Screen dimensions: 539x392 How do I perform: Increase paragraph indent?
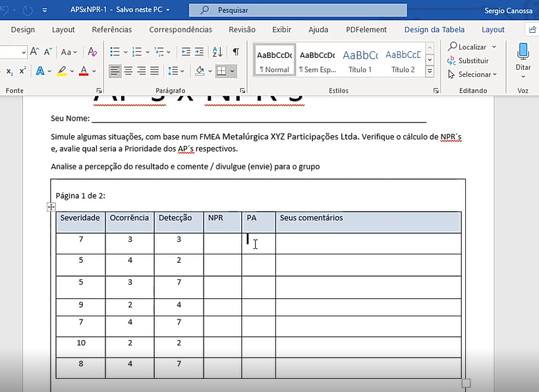[x=200, y=52]
